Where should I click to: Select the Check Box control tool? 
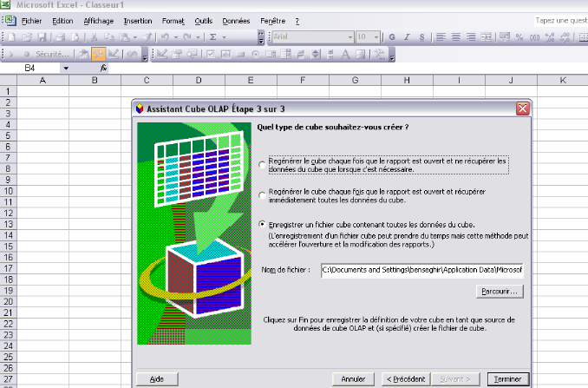[x=211, y=55]
